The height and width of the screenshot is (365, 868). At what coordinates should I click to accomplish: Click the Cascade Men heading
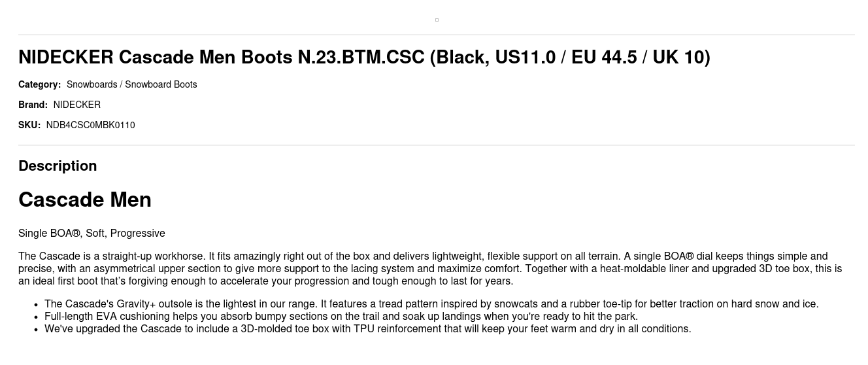[x=85, y=200]
